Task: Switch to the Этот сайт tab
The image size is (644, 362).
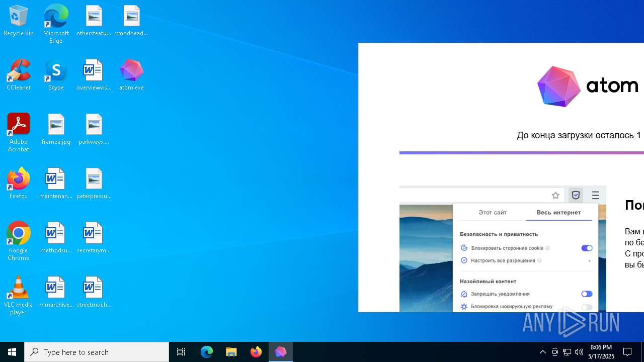Action: tap(493, 212)
